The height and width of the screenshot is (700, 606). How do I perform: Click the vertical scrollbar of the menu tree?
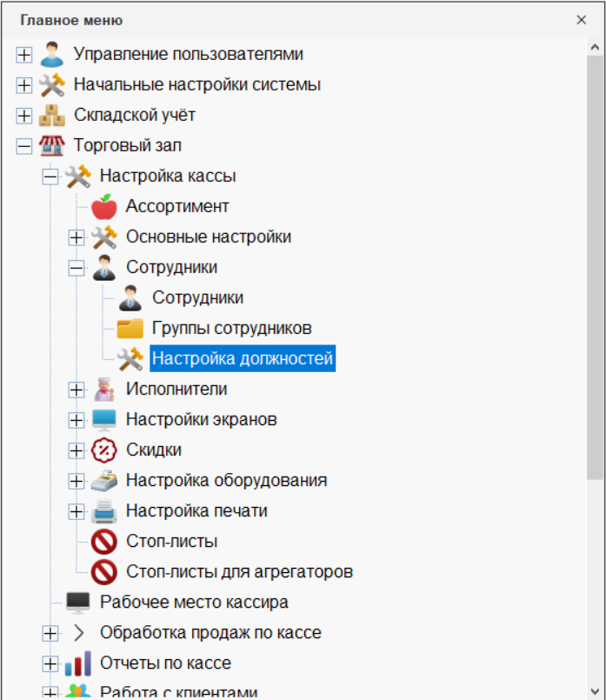[x=595, y=261]
